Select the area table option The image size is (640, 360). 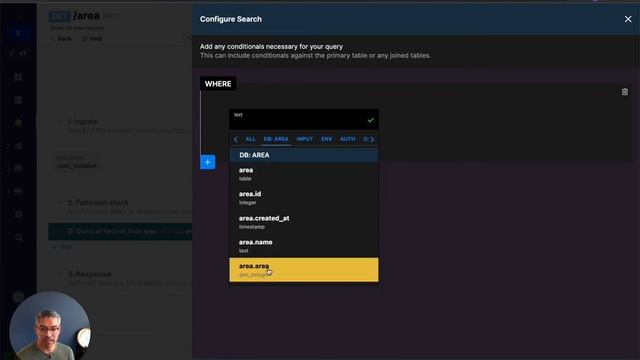coord(304,174)
